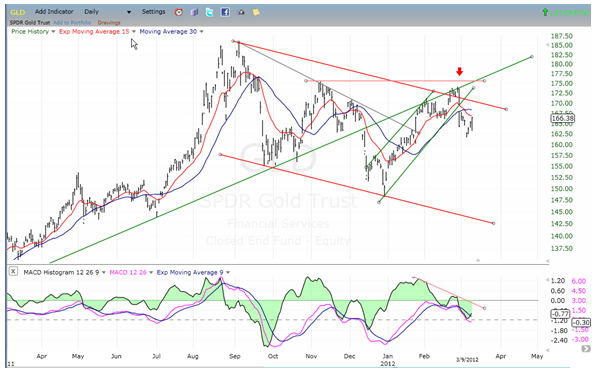
Task: Expand the Exp Moving Average 9 dropdown
Action: pyautogui.click(x=228, y=272)
